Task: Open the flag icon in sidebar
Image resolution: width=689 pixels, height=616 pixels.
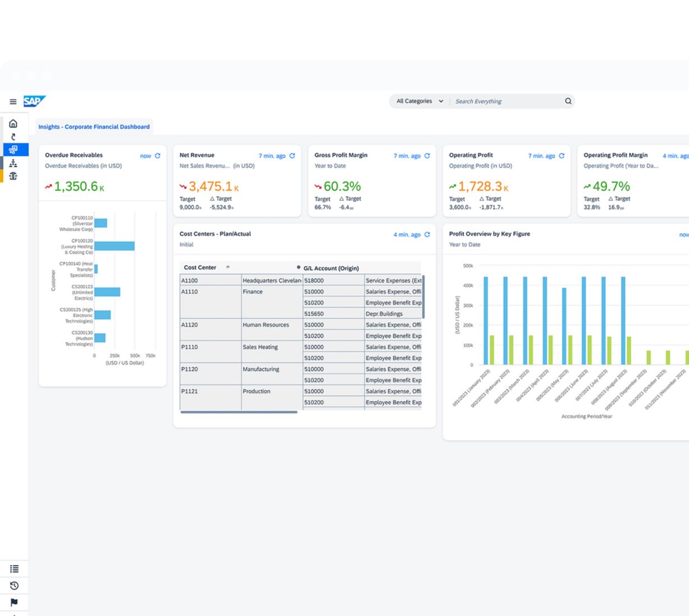Action: [x=14, y=603]
